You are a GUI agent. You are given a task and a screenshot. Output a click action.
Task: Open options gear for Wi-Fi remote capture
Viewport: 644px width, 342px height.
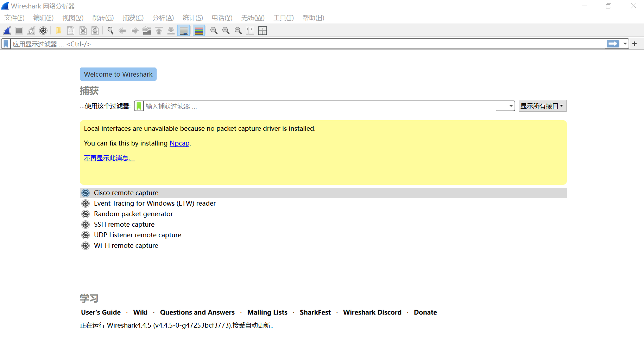click(86, 246)
